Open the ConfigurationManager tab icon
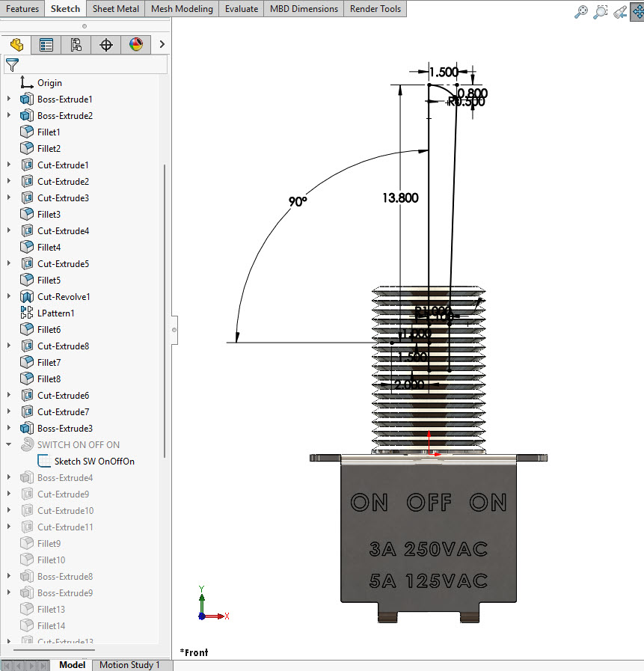Image resolution: width=644 pixels, height=671 pixels. pos(76,44)
